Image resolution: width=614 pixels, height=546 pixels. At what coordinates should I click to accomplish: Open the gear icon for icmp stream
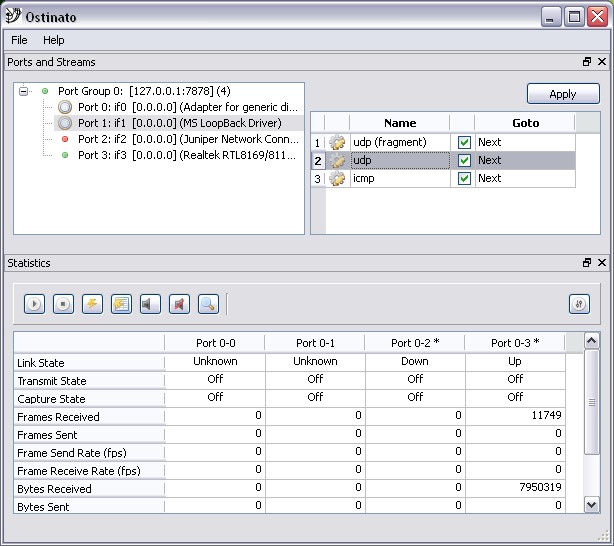pos(337,179)
